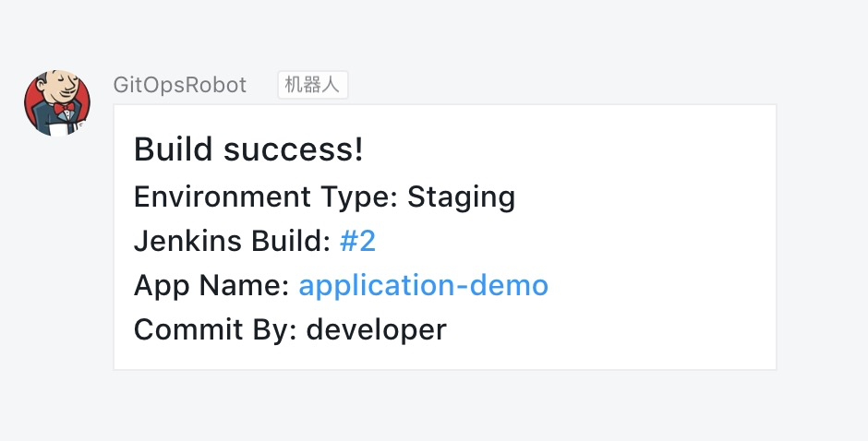Open the application-demo app link
The height and width of the screenshot is (441, 868).
(x=424, y=285)
